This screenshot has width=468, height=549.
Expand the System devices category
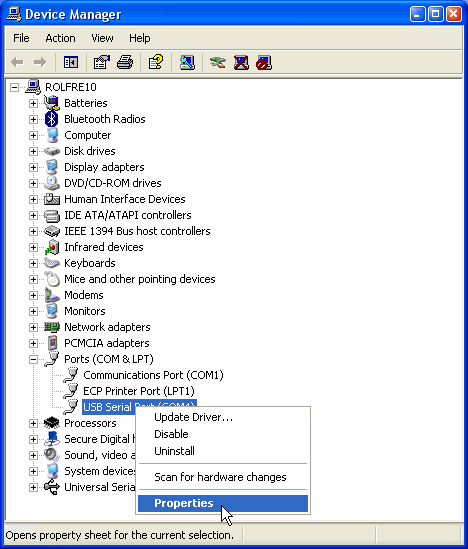coord(33,471)
